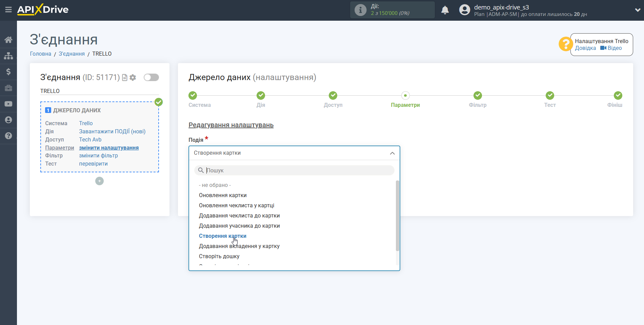Go to the Фініш step circle
Image resolution: width=644 pixels, height=325 pixels.
(618, 95)
